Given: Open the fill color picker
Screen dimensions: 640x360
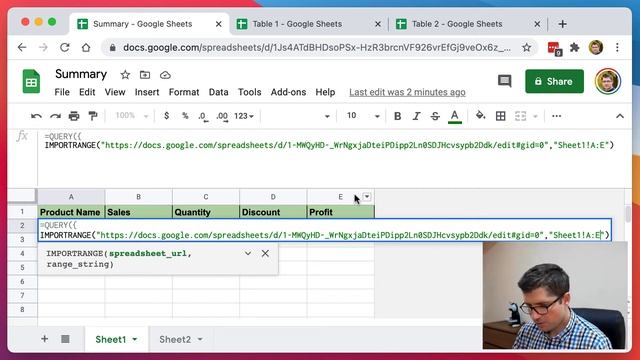Looking at the screenshot, I should (x=480, y=116).
